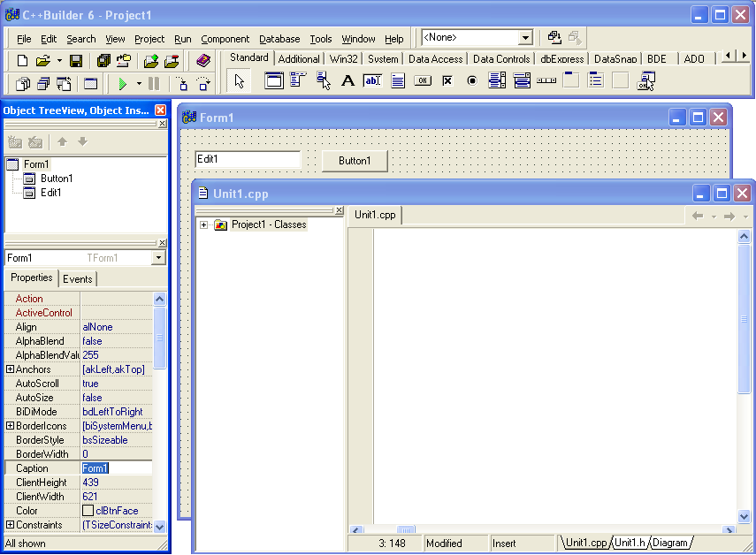Switch to the Events tab
This screenshot has height=555, width=756.
(78, 279)
